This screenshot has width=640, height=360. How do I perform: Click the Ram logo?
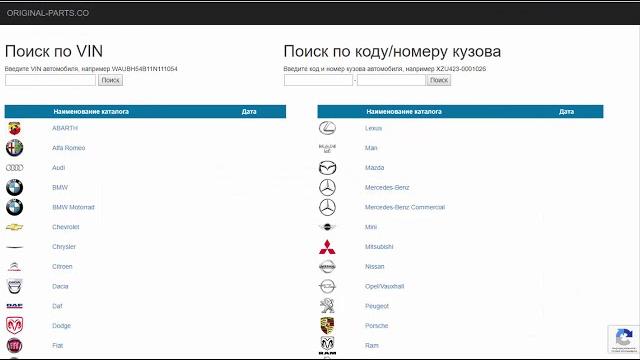(327, 345)
